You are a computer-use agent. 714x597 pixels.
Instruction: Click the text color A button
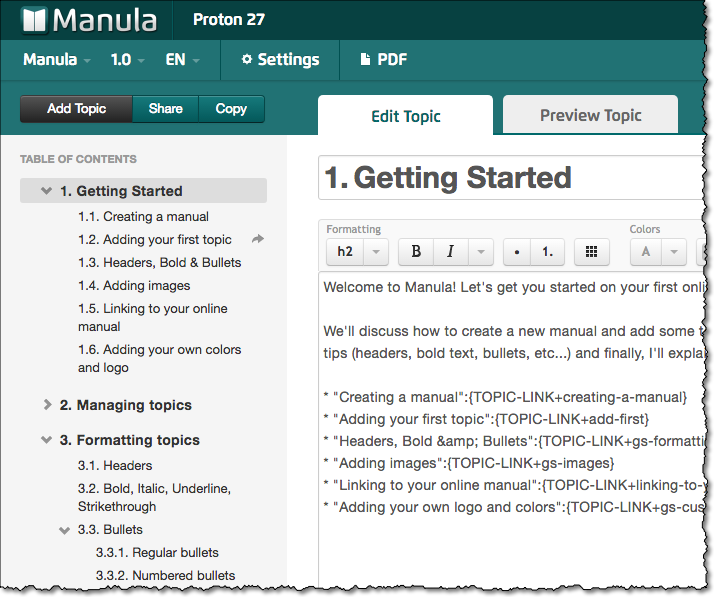coord(646,252)
